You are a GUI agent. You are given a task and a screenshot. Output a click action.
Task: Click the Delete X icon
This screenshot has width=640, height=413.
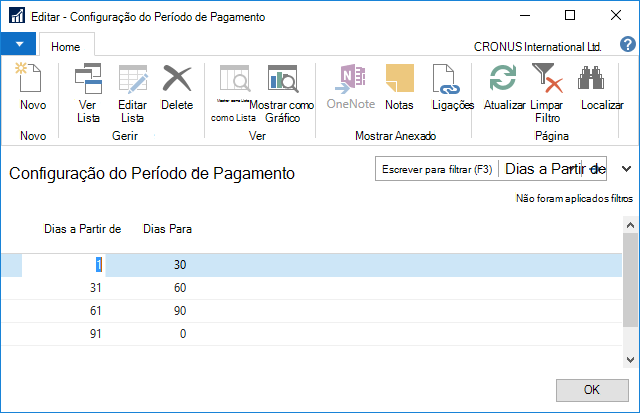point(177,78)
